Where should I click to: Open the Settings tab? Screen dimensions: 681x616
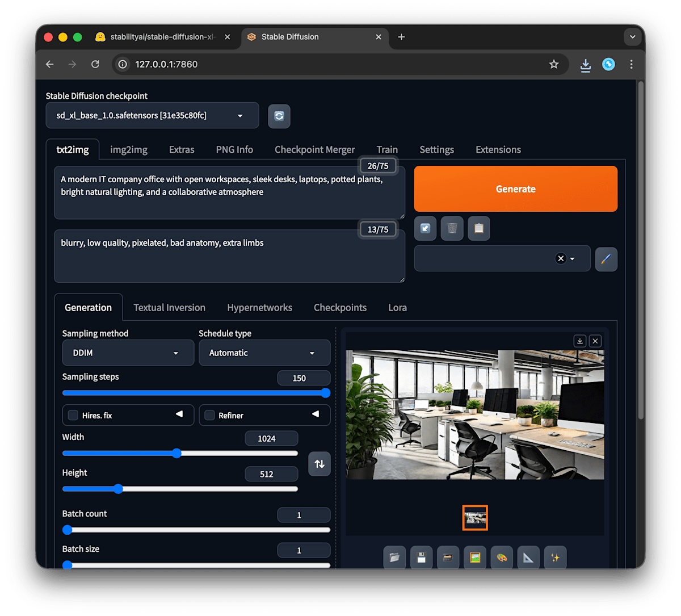coord(436,150)
